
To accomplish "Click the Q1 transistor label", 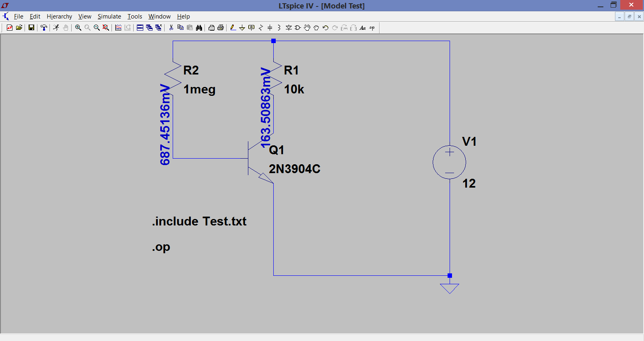I will click(x=277, y=150).
